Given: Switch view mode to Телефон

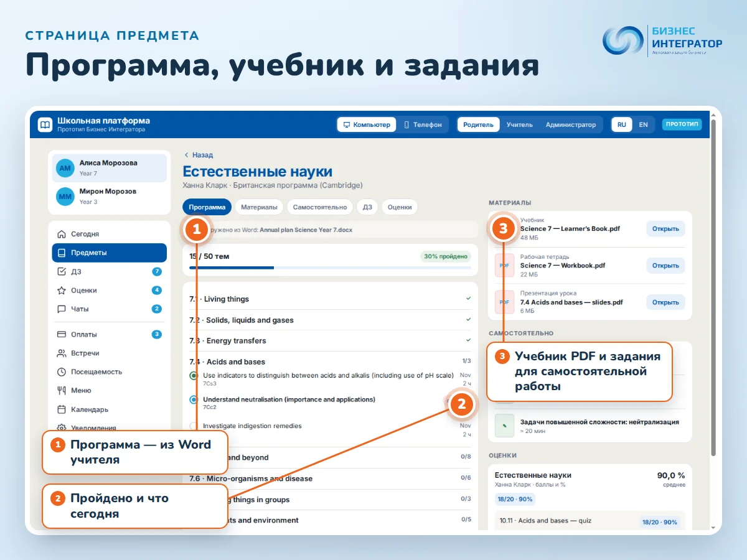Looking at the screenshot, I should [423, 124].
